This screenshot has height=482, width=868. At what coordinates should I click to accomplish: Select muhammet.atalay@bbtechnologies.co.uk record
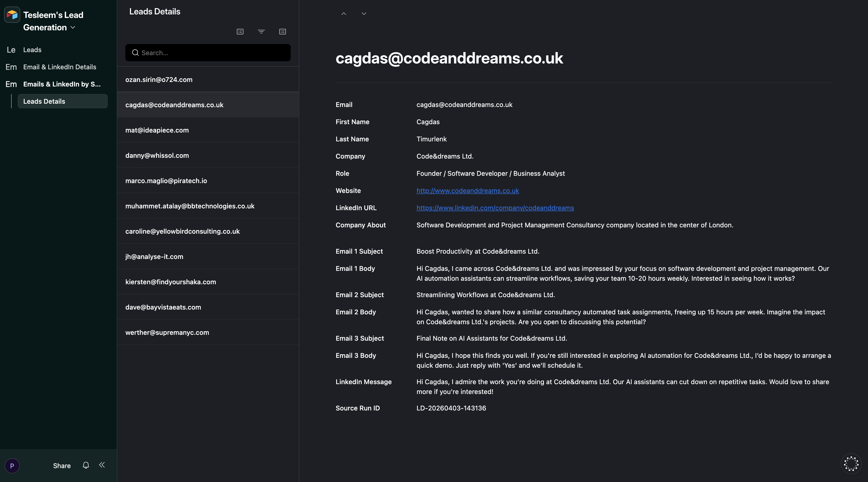[x=208, y=206]
